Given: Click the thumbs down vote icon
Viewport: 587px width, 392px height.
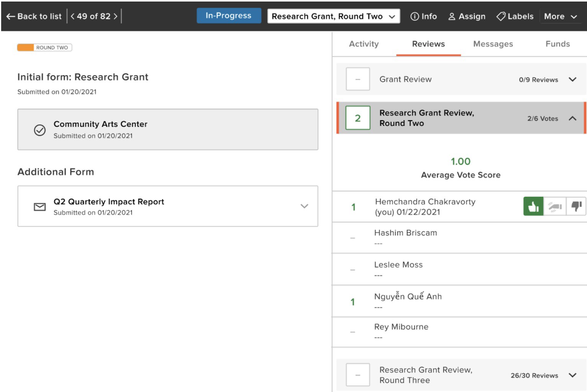Looking at the screenshot, I should point(576,207).
